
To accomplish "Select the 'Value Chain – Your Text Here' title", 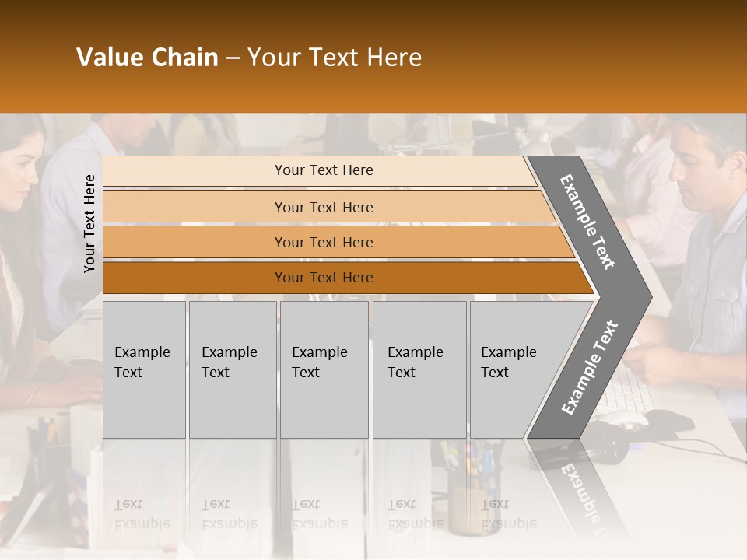I will [x=249, y=57].
